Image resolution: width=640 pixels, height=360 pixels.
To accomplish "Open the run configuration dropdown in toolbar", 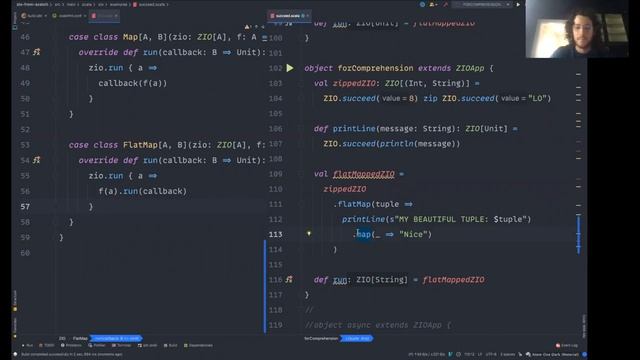I will coord(483,4).
